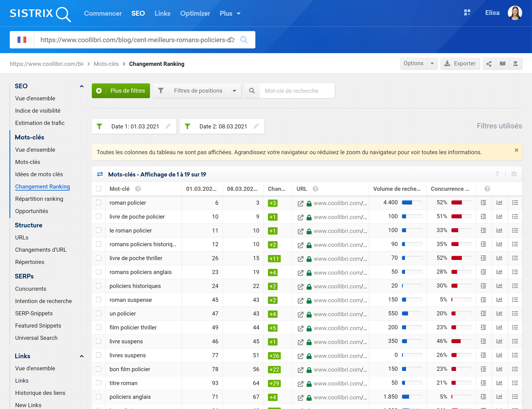Viewport: 532px width, 409px height.
Task: Click search volume bar for roman policier
Action: 412,202
